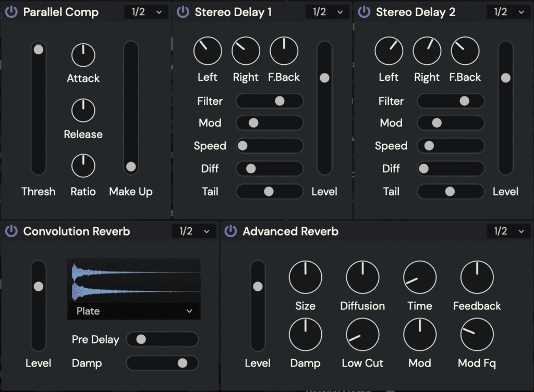Click Stereo Delay 2 Filter slider
Viewport: 534px width, 392px height.
coord(451,101)
